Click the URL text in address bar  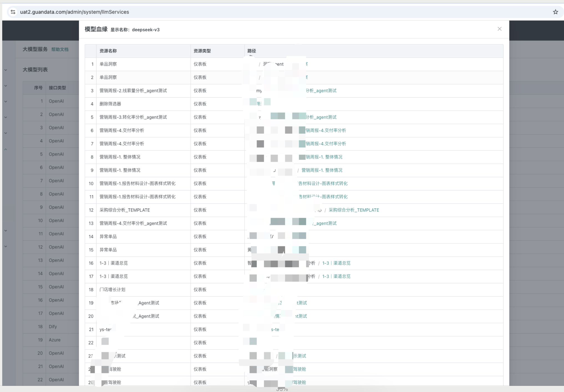pos(74,12)
